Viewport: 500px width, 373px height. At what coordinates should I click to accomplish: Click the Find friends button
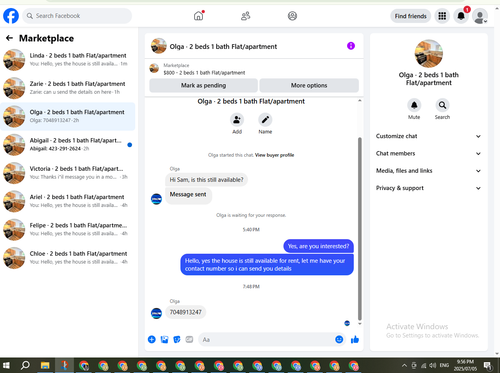click(410, 16)
